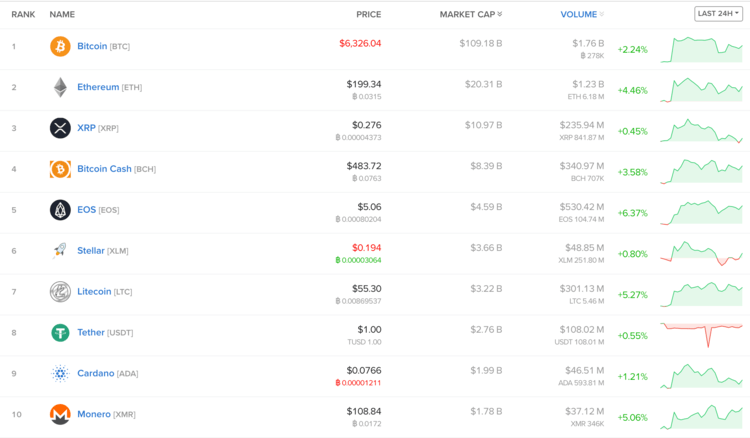Sort by the Price column header
This screenshot has height=438, width=750.
368,15
